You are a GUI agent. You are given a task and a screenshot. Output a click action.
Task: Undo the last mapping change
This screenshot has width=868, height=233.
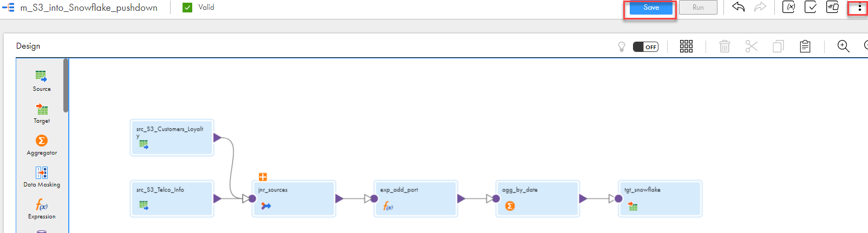(x=738, y=7)
